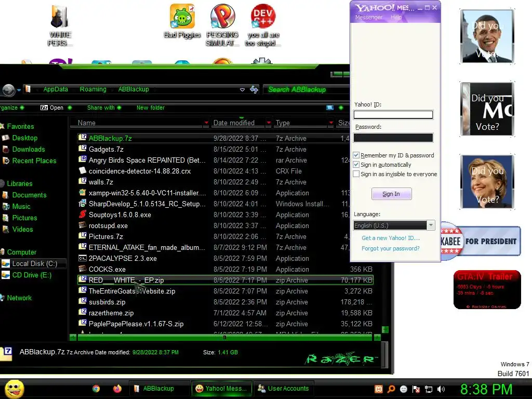Expand the address bar history dropdown
The image size is (532, 399).
tap(242, 90)
